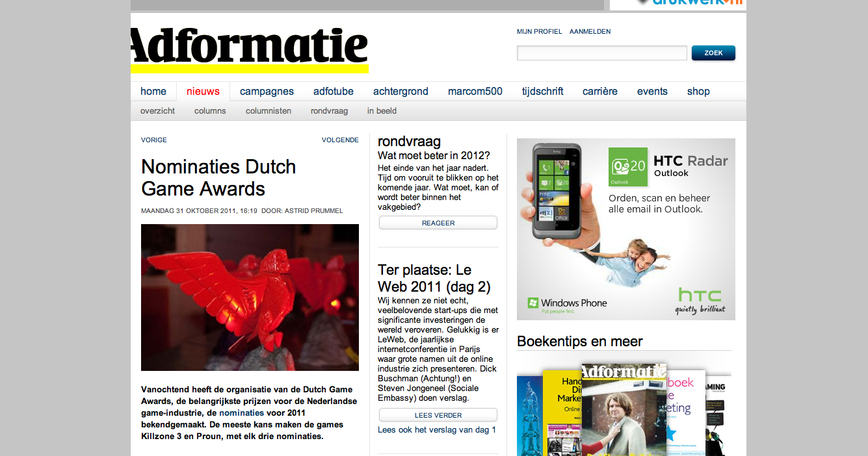The height and width of the screenshot is (456, 868).
Task: Click the HTC quietly brilliant logo
Action: point(700,301)
